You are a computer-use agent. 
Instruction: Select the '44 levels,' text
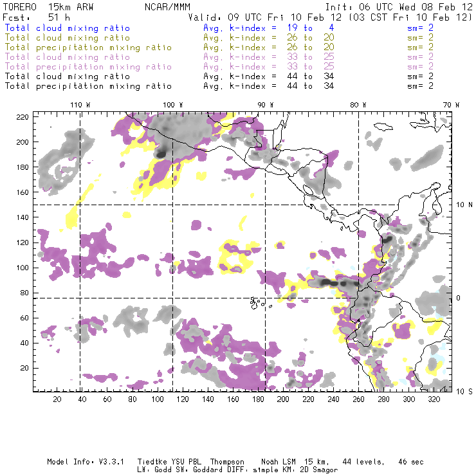[363, 462]
